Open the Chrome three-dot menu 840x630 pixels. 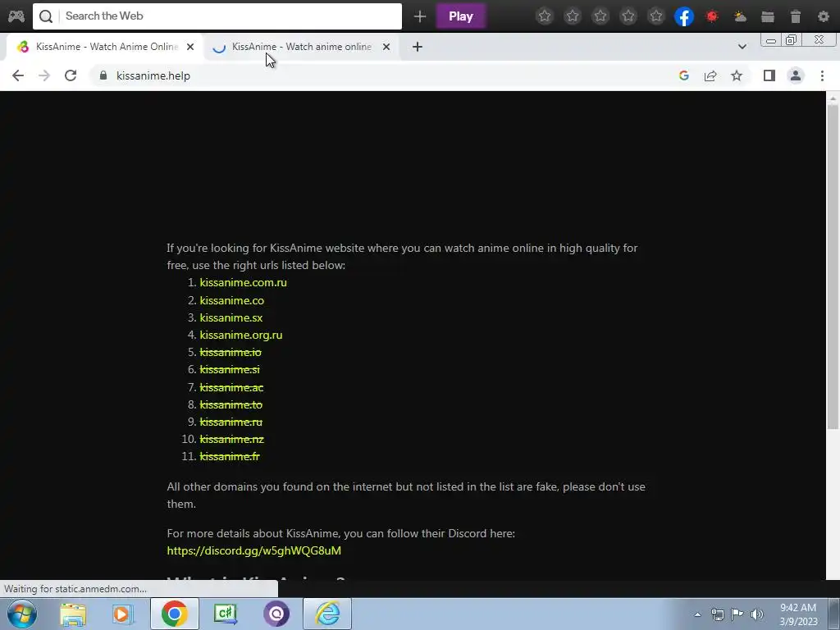click(x=822, y=76)
